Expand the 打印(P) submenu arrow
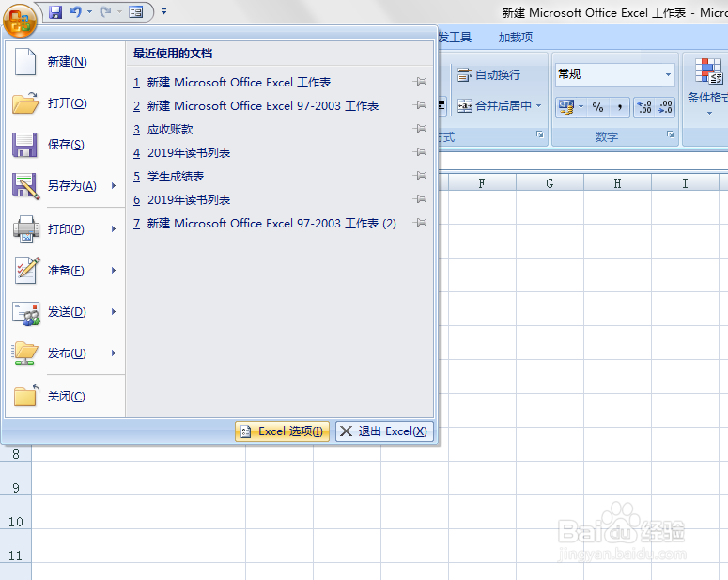Viewport: 728px width, 580px height. [x=114, y=229]
